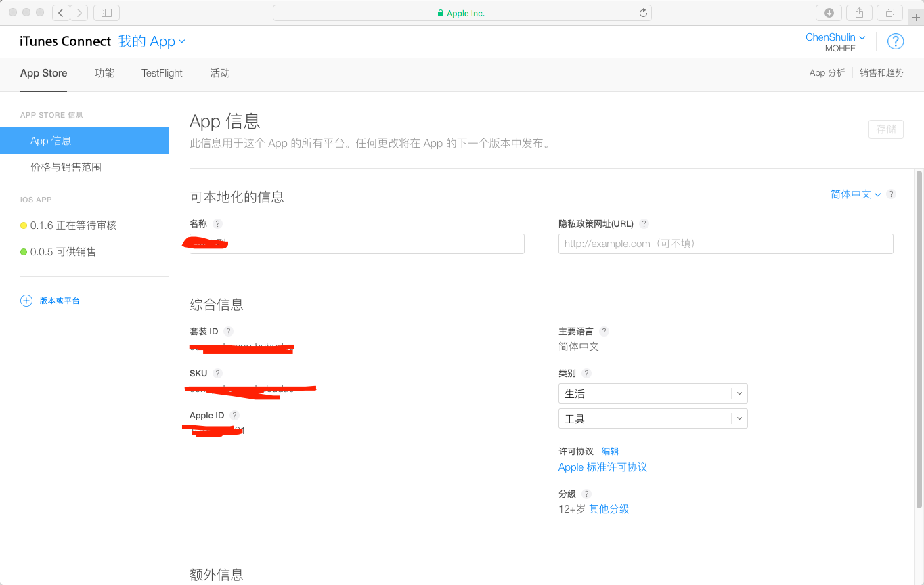Click 其他分级 link
The width and height of the screenshot is (924, 585).
coord(609,509)
